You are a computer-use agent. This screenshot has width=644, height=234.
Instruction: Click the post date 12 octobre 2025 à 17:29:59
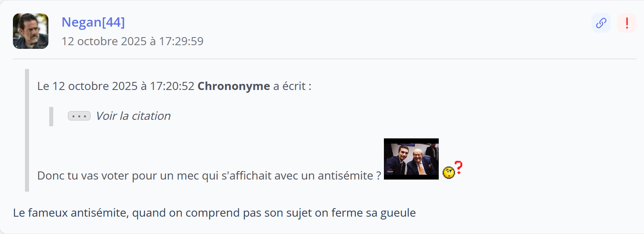[x=132, y=41]
